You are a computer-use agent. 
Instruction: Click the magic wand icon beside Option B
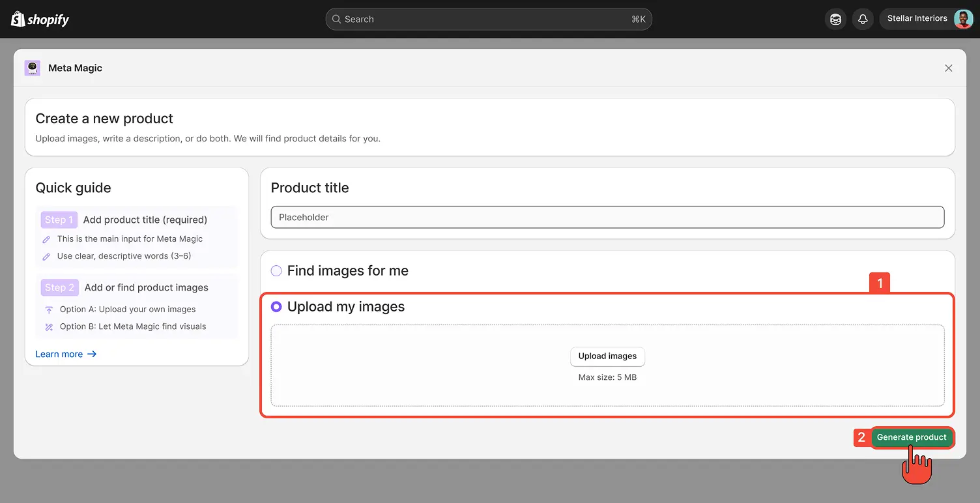tap(49, 326)
